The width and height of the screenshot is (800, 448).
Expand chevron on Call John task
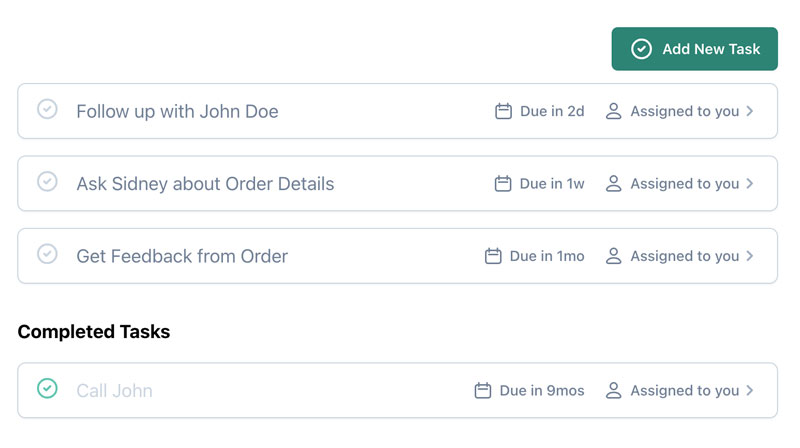click(749, 390)
